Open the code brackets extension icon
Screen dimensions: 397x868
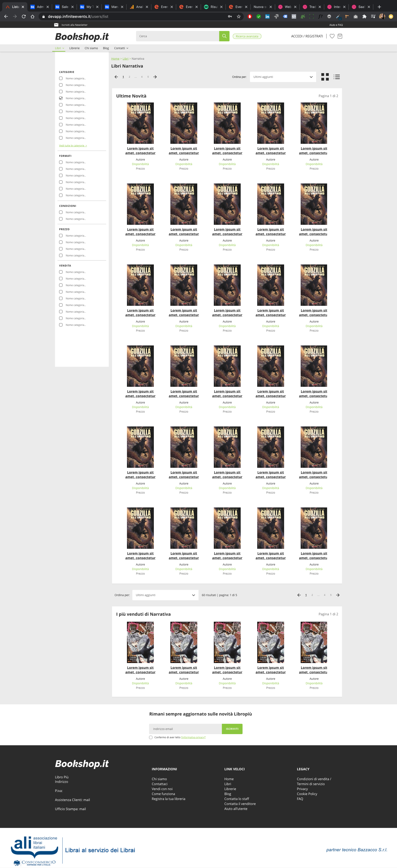click(294, 17)
